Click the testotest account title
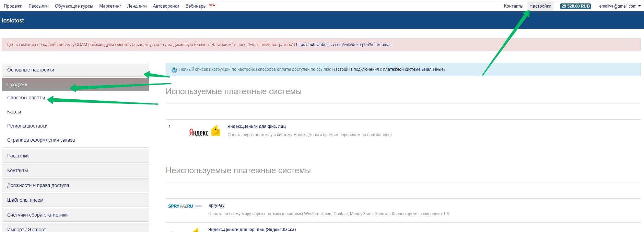Image resolution: width=644 pixels, height=232 pixels. tap(13, 21)
